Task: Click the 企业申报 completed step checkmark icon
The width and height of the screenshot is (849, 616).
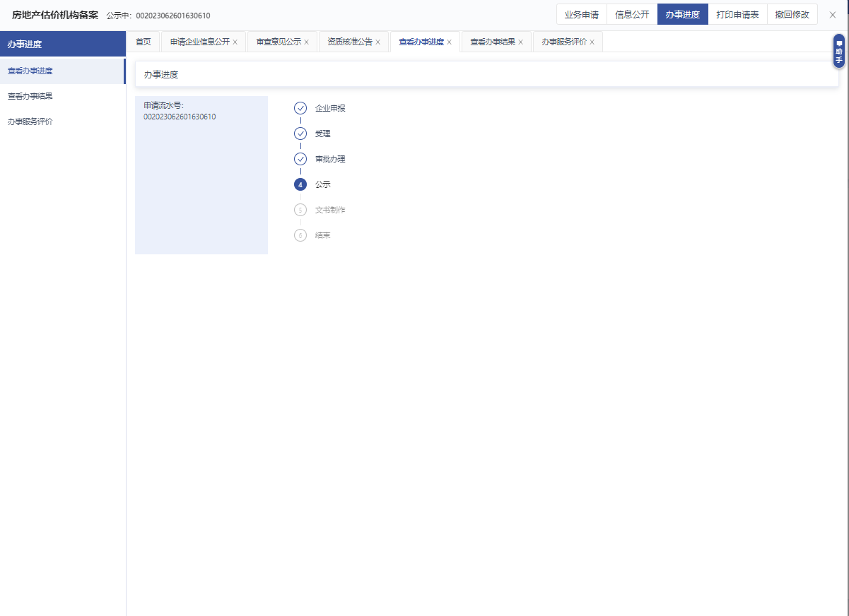Action: (300, 108)
